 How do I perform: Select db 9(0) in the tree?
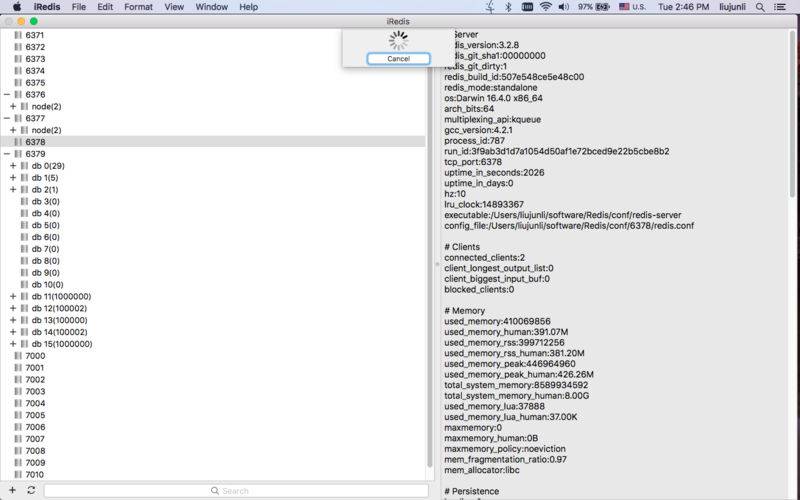(x=45, y=272)
